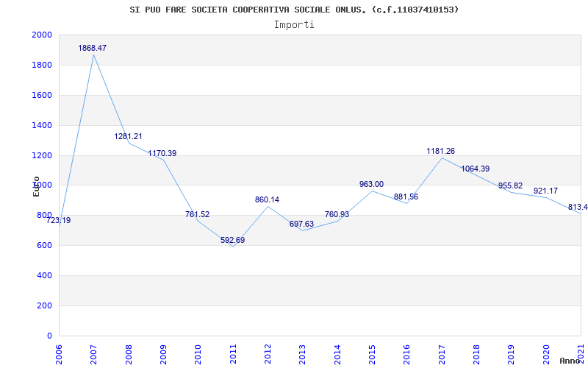Click the 963.00 data label
This screenshot has width=588, height=368.
coord(371,185)
